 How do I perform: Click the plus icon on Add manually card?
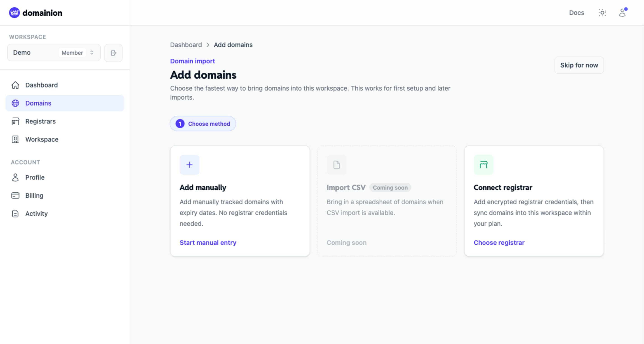click(189, 165)
